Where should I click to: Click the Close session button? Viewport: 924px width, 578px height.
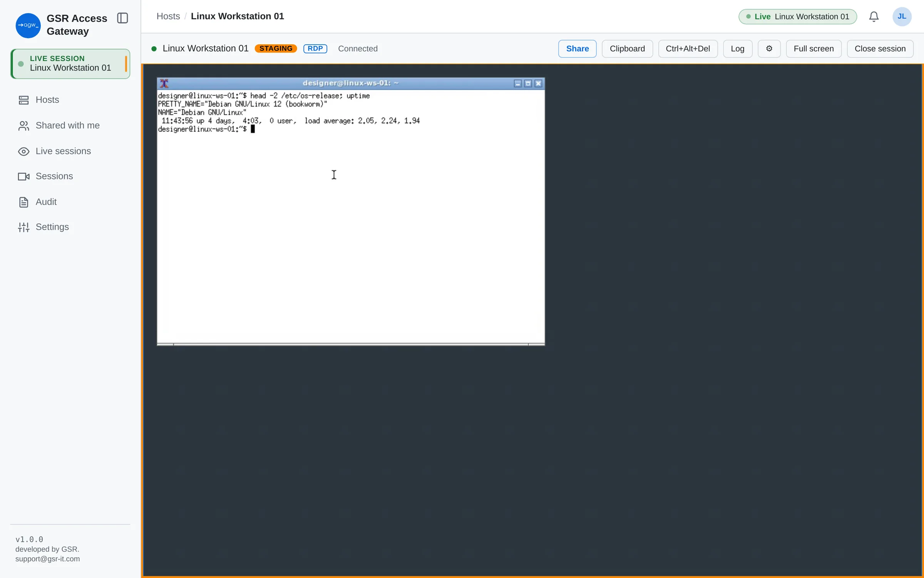pyautogui.click(x=880, y=49)
